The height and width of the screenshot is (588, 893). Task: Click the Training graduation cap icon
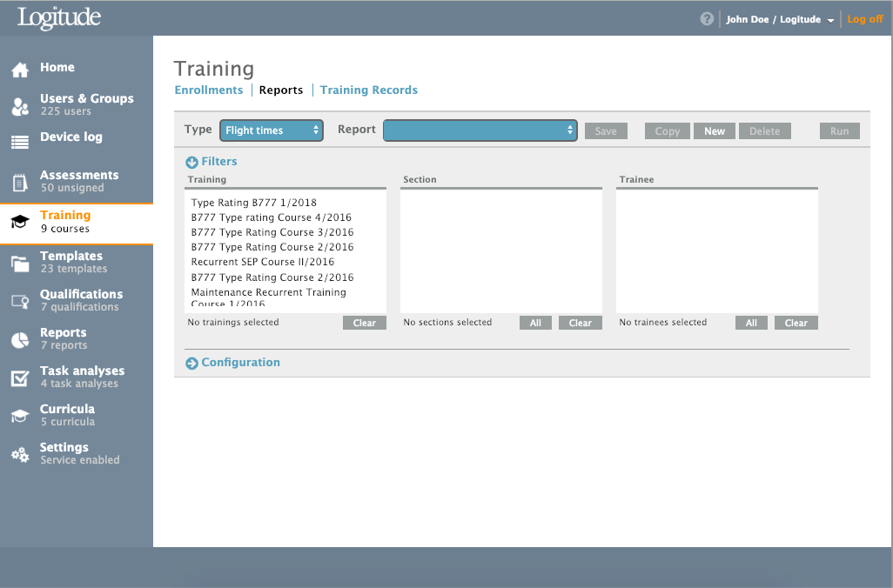[x=20, y=222]
